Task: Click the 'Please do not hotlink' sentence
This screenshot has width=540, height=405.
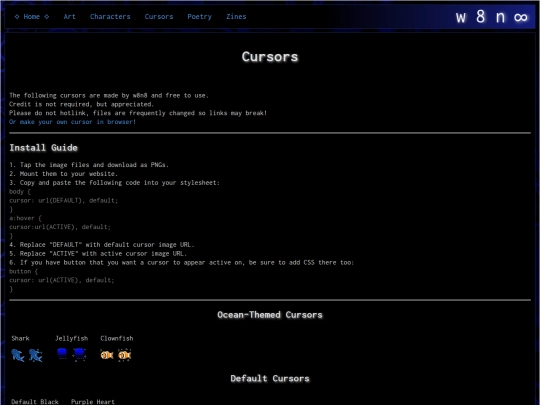Action: [x=138, y=113]
